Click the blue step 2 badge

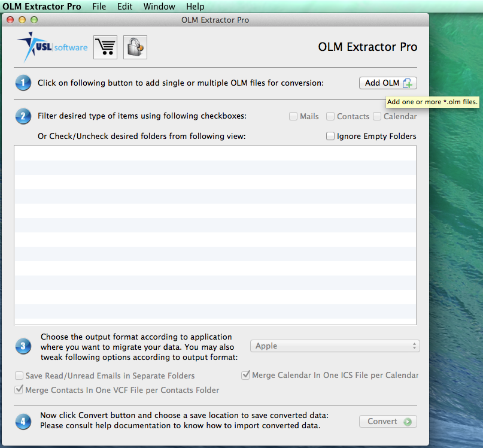click(23, 116)
